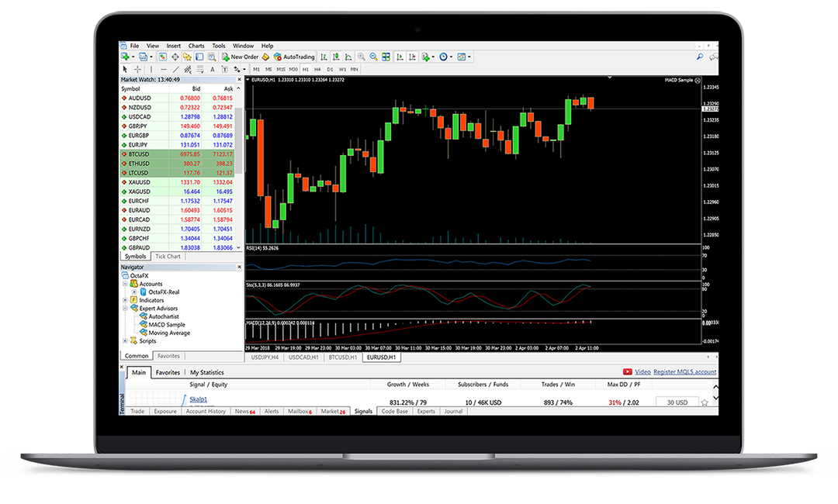Close the Market Watch panel

tap(239, 80)
